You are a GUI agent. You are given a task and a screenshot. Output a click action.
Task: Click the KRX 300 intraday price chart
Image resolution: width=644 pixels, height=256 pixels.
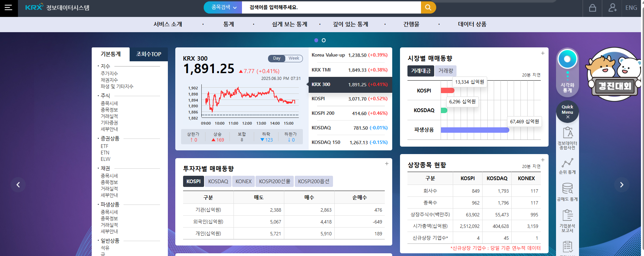pyautogui.click(x=250, y=102)
